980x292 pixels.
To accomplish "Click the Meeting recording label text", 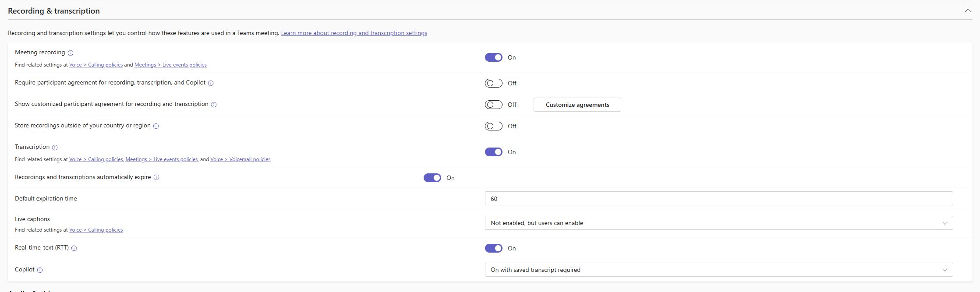I will (x=40, y=52).
